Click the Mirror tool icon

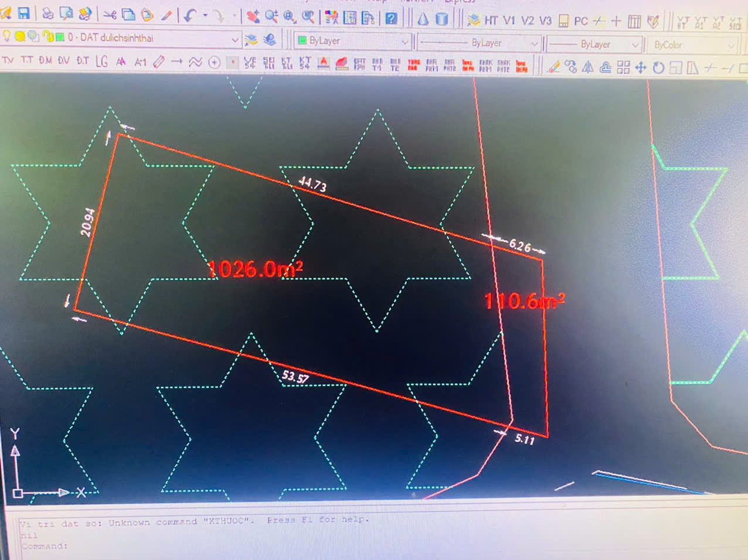(x=587, y=67)
